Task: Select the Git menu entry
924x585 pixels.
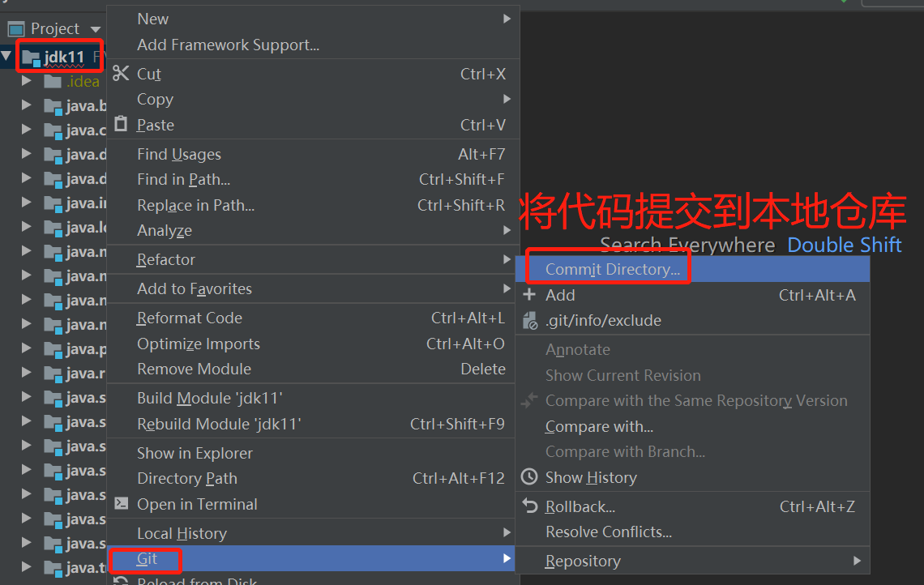Action: click(313, 558)
